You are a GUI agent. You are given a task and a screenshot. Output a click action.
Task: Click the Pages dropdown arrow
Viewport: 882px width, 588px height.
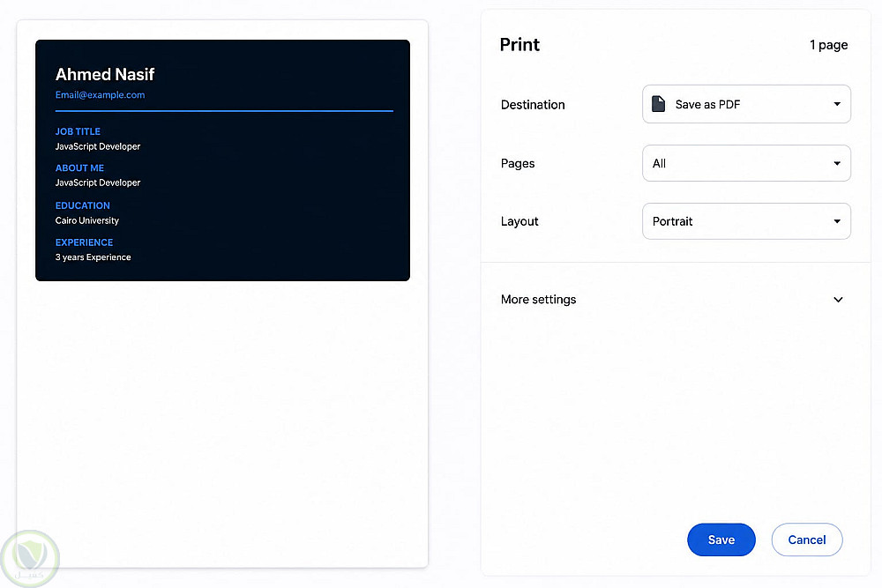click(x=837, y=164)
